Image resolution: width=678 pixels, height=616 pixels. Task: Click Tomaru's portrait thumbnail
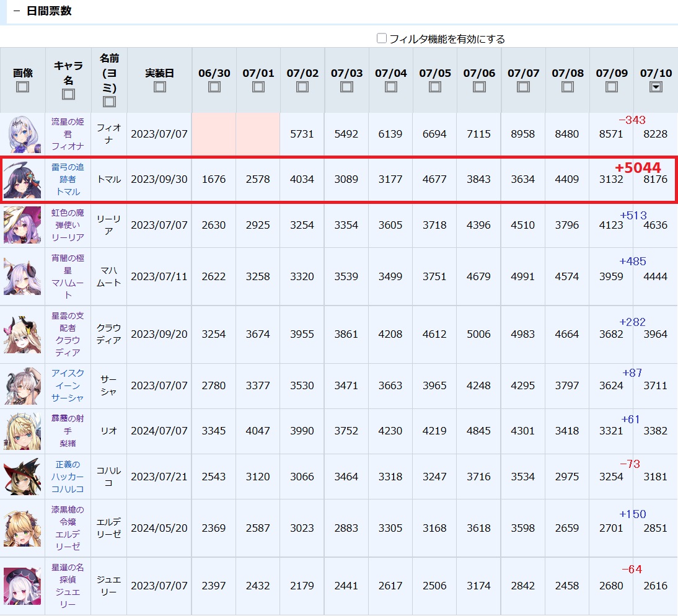click(22, 180)
